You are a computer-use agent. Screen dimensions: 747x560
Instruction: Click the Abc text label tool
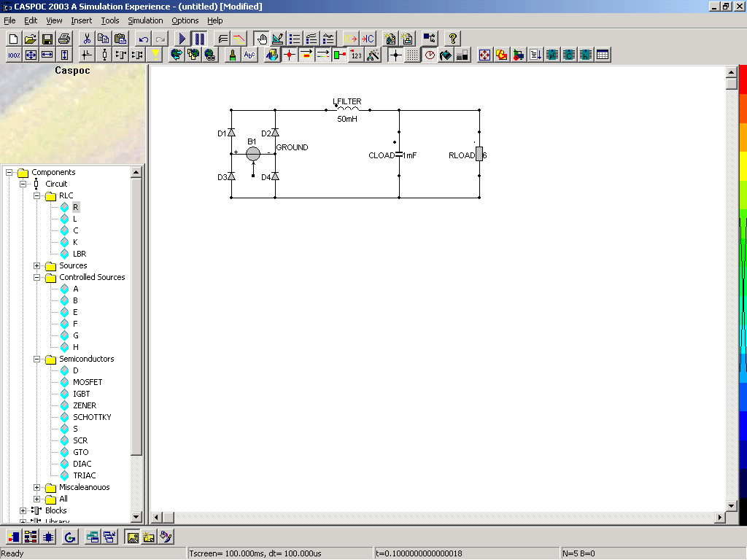point(249,55)
